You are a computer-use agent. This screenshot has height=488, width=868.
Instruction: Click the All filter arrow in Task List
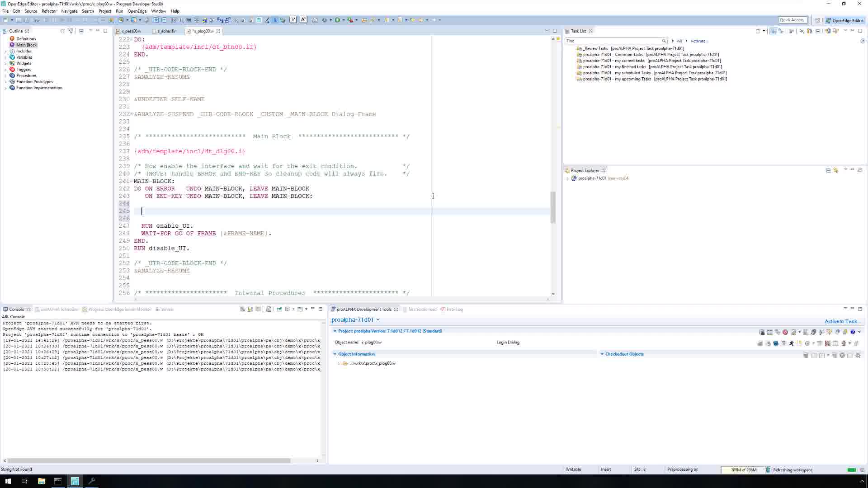tap(673, 41)
